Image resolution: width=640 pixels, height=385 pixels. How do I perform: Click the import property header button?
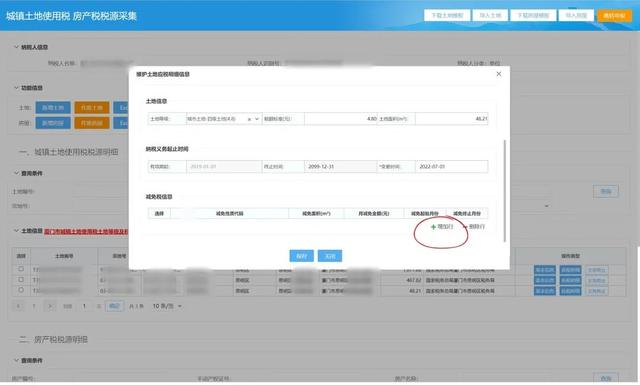point(576,16)
